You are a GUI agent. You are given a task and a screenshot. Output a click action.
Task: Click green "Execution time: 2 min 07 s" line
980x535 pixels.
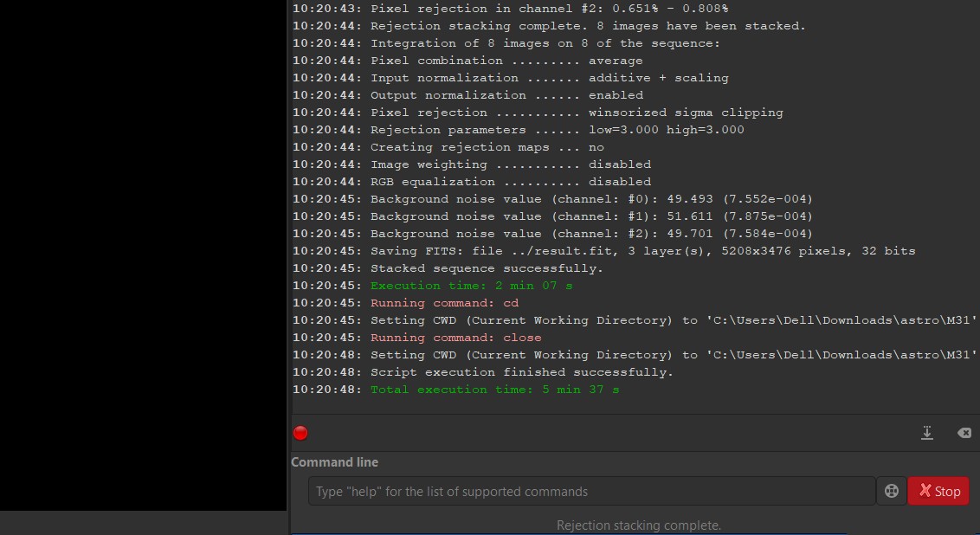tap(471, 286)
